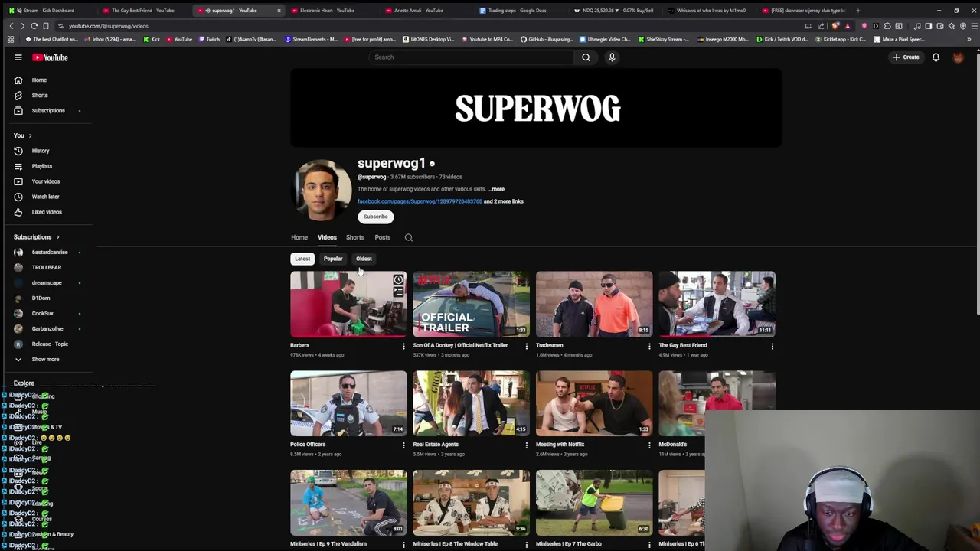Open options menu for Meeting with Netflix
The height and width of the screenshot is (551, 980).
(x=649, y=445)
